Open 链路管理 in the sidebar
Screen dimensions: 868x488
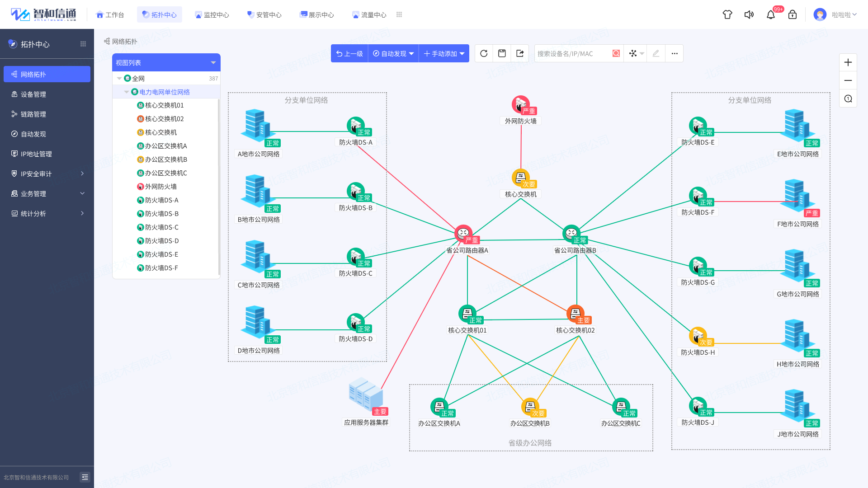tap(47, 114)
